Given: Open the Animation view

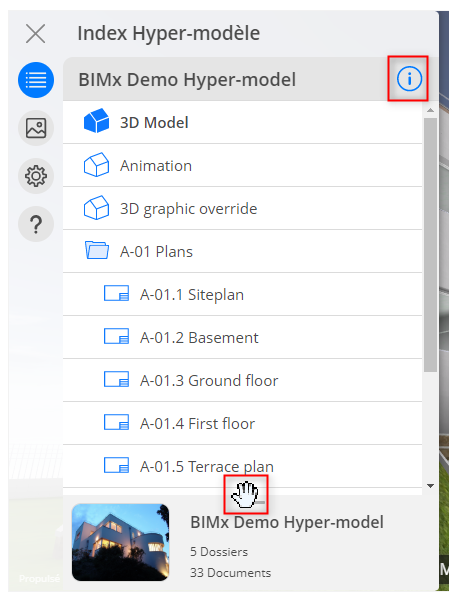Looking at the screenshot, I should (242, 166).
